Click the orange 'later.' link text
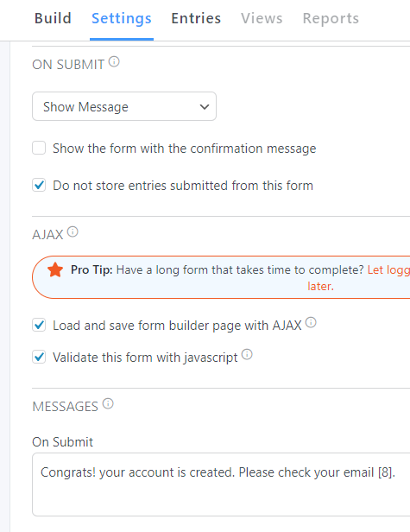410x532 pixels. (x=321, y=286)
